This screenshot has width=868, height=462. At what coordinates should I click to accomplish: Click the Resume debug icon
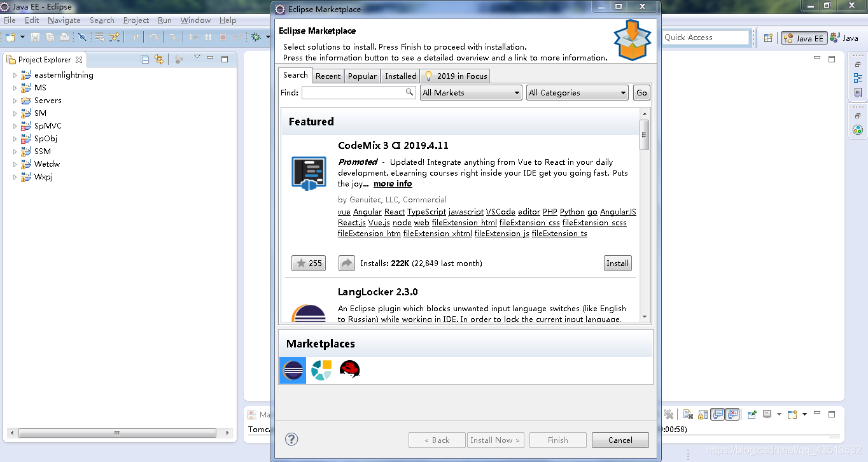(193, 38)
